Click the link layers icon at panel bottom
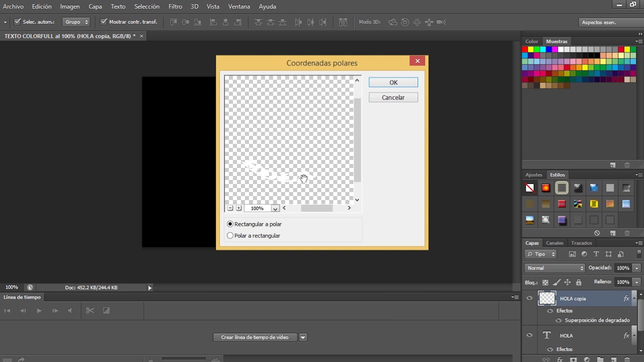This screenshot has height=362, width=644. click(x=546, y=359)
